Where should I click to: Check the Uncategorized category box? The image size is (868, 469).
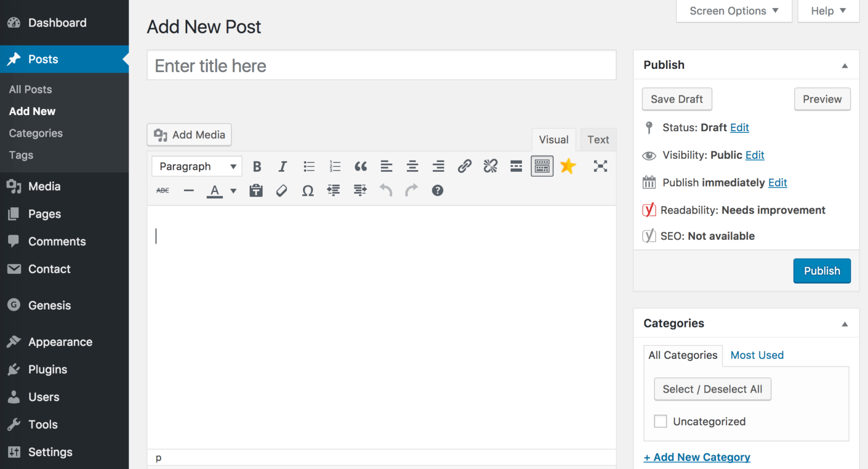pos(660,421)
